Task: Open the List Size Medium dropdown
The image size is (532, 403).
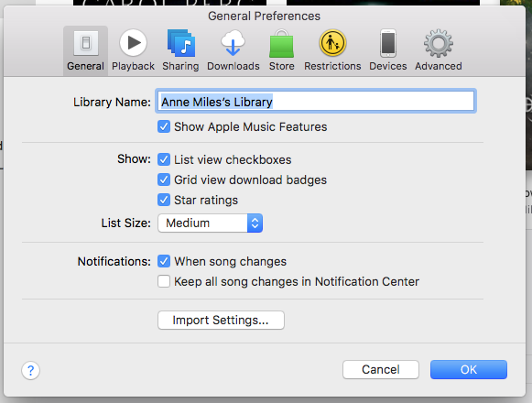Action: (210, 223)
